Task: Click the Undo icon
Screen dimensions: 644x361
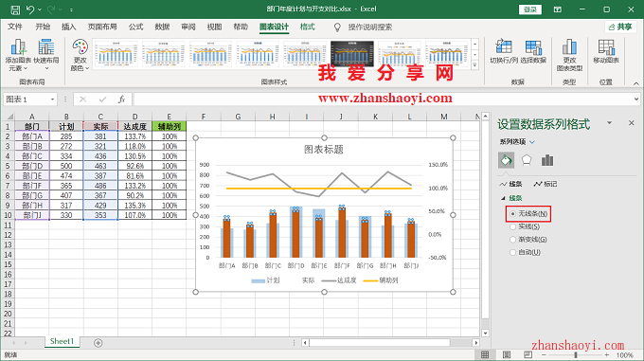Action: click(30, 9)
